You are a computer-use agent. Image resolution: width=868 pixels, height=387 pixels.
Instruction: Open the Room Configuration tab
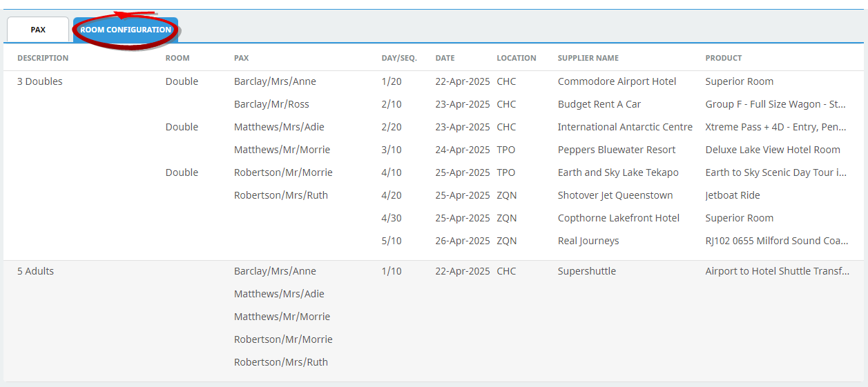(126, 30)
